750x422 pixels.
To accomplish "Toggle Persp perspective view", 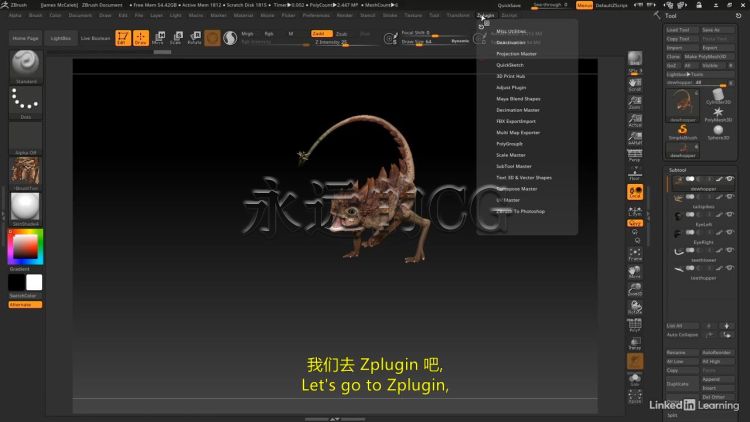I will [x=635, y=155].
